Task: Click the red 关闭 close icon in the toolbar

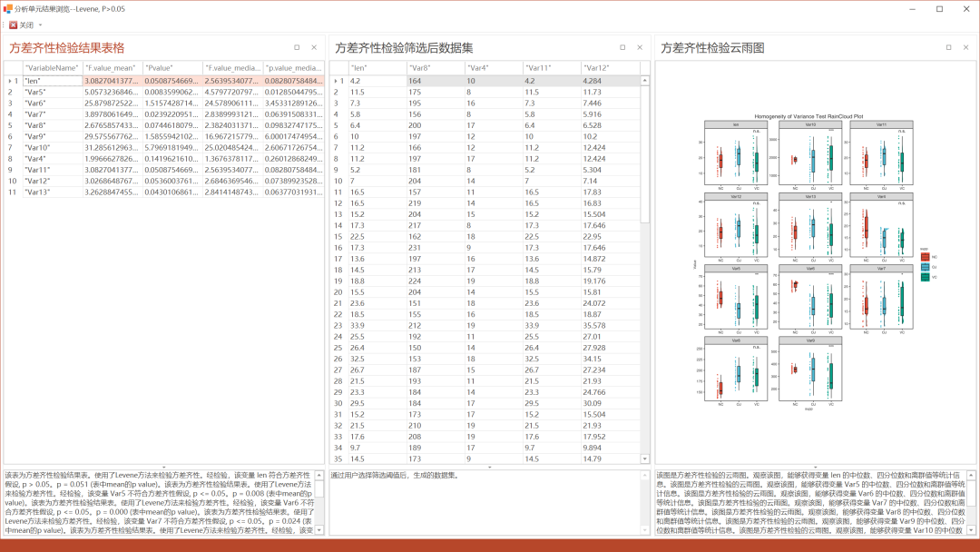Action: pyautogui.click(x=13, y=25)
